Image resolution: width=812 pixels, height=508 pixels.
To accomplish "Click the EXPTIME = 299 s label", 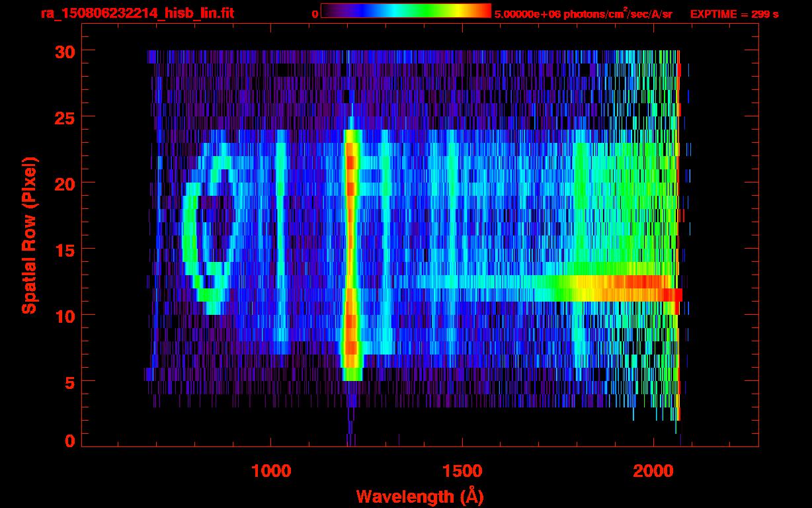I will (x=734, y=14).
